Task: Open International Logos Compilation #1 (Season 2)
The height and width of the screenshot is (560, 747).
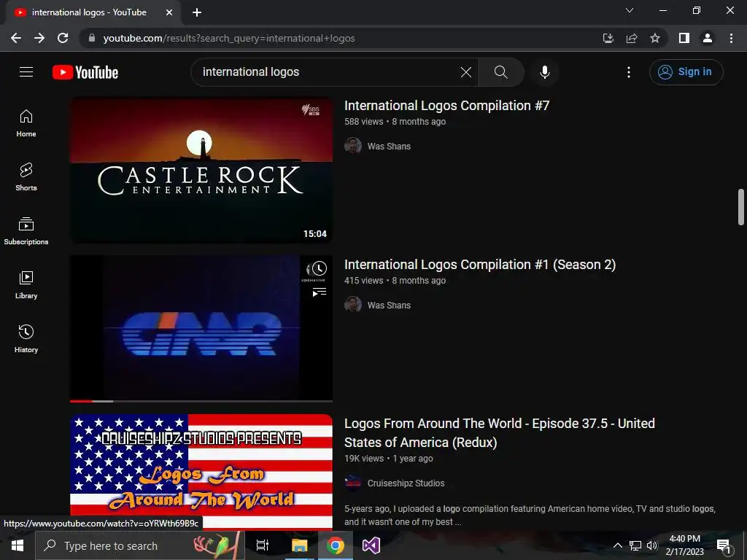Action: click(480, 265)
